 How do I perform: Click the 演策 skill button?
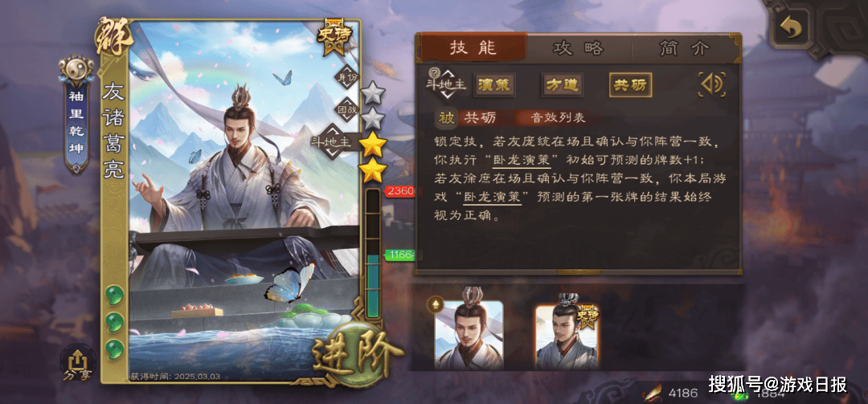pos(493,85)
